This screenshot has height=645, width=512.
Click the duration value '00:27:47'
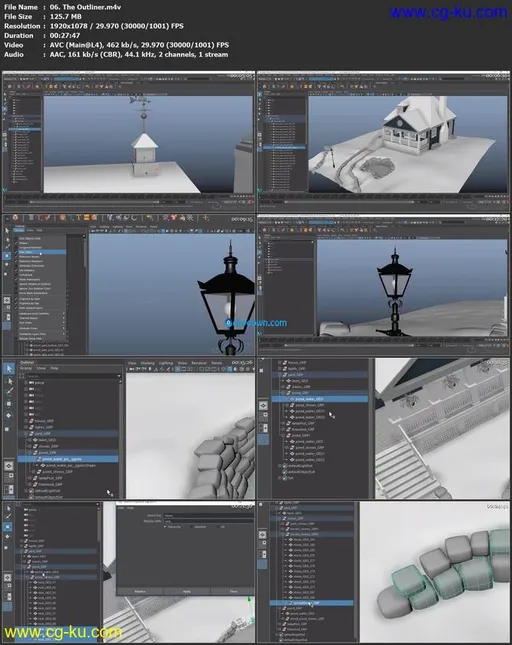[65, 35]
